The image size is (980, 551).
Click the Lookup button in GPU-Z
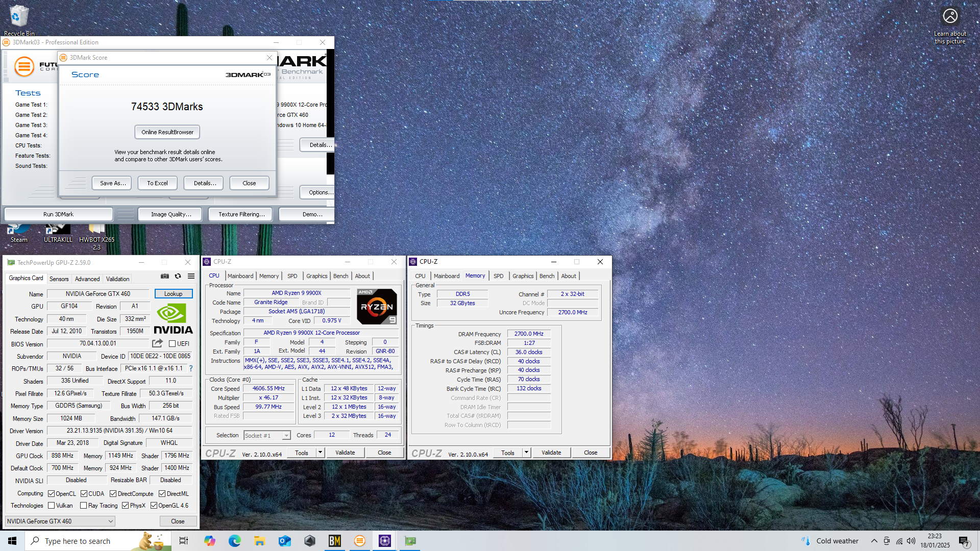click(x=174, y=294)
